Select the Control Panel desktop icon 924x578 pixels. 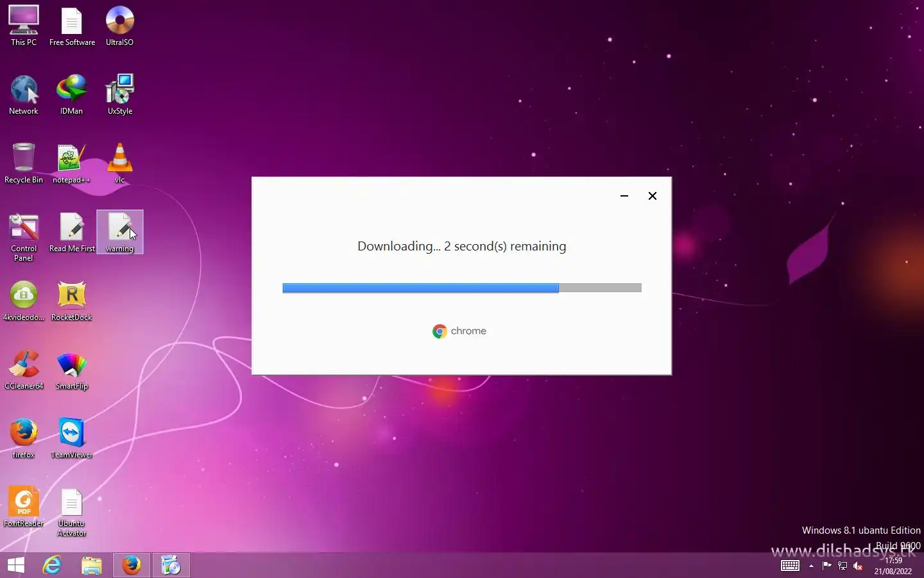[x=24, y=237]
